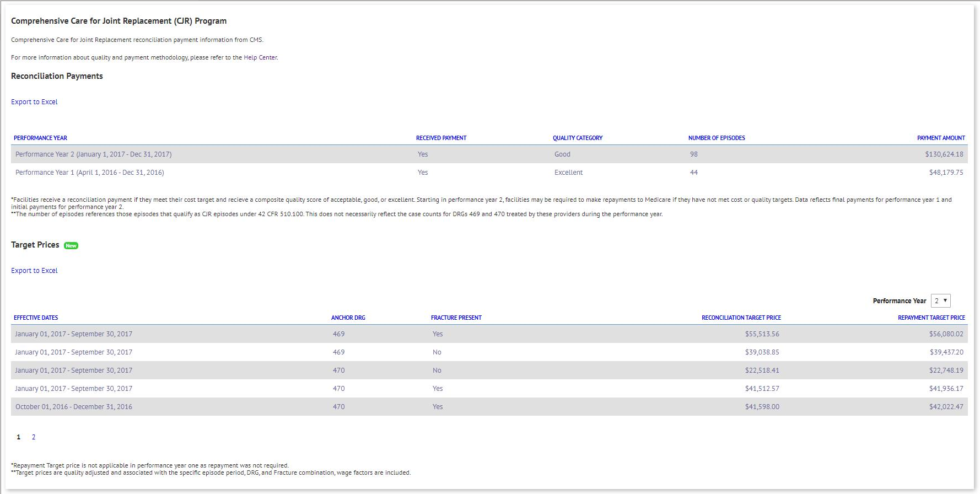Select Performance Year 1 (April 1, 2016) row
This screenshot has height=494, width=980.
tap(489, 173)
